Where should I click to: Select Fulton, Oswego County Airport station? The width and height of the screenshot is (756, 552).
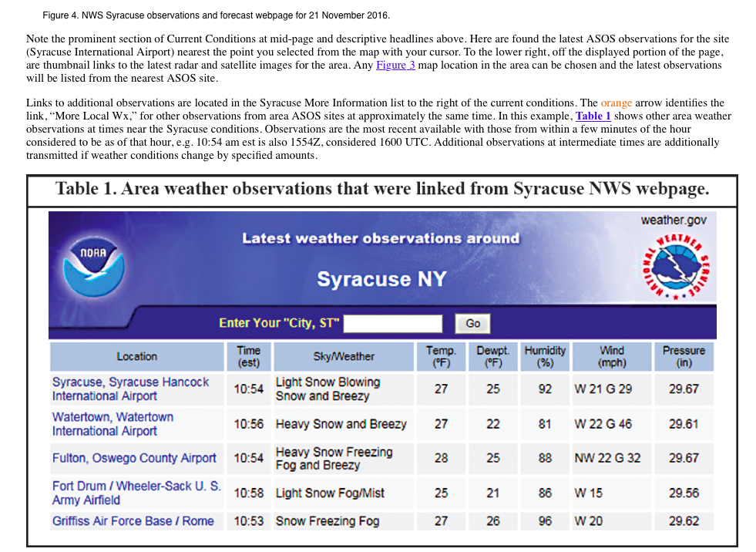coord(133,458)
